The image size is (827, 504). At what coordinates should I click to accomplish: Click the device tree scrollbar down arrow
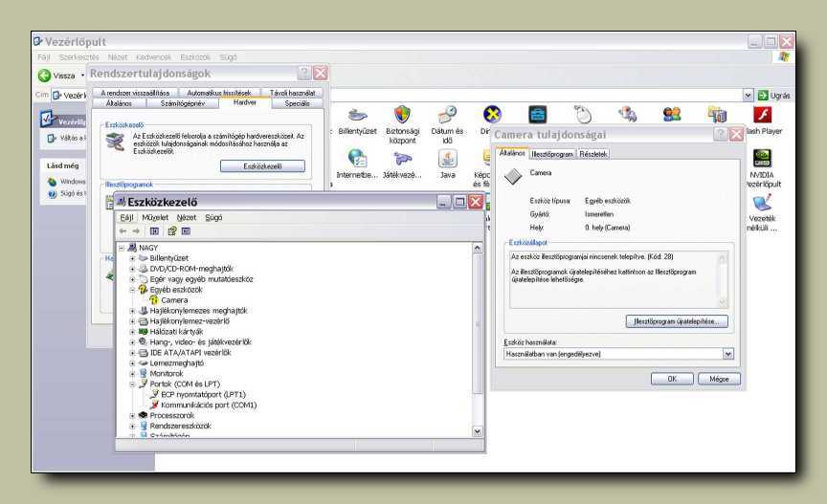[479, 431]
